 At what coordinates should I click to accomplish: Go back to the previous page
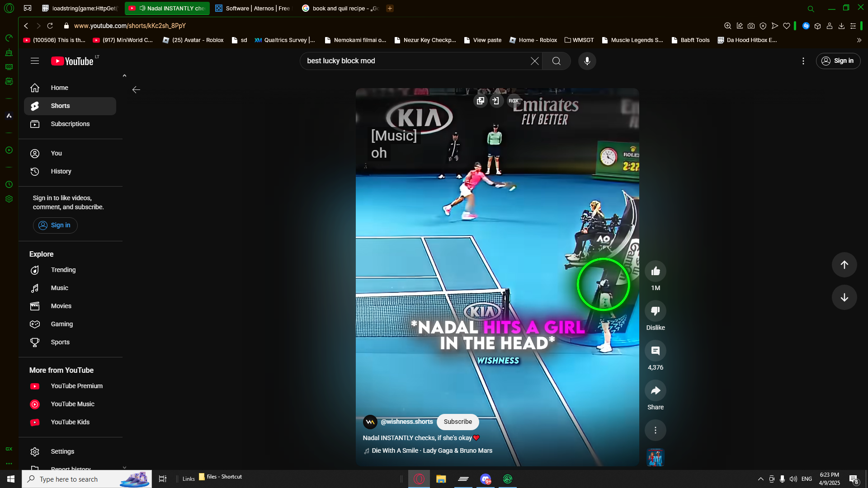coord(26,26)
